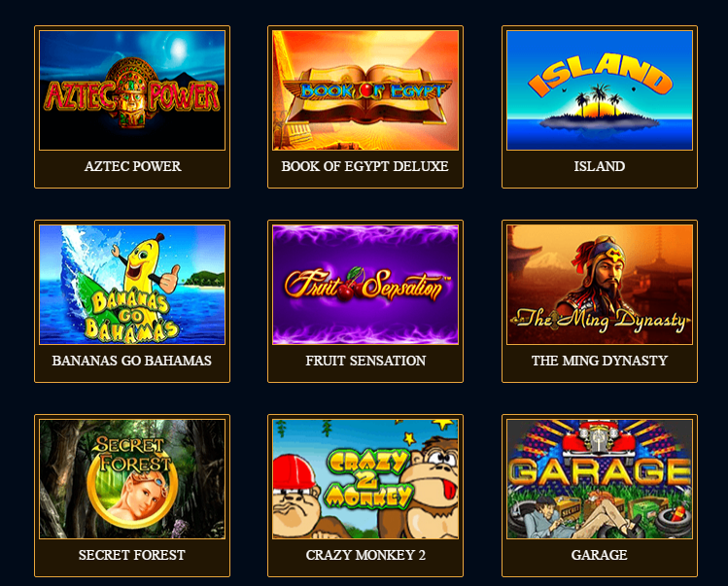
Task: Open The Ming Dynasty game thumbnail
Action: tap(600, 285)
